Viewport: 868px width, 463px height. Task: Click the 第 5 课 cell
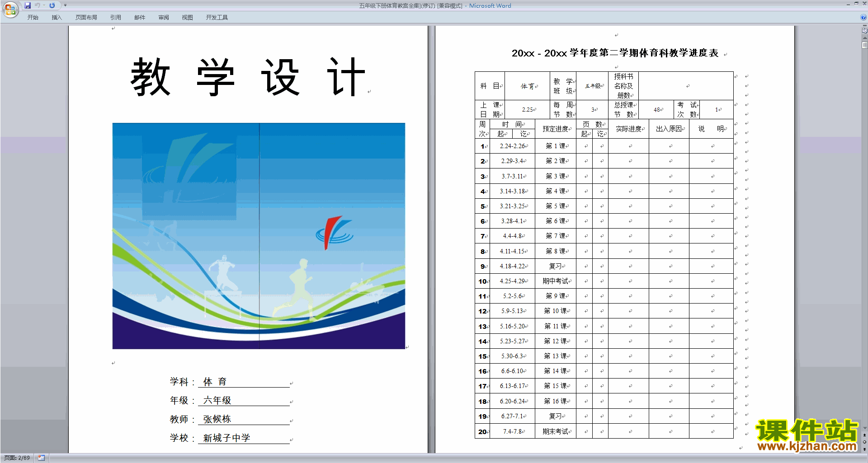[556, 206]
